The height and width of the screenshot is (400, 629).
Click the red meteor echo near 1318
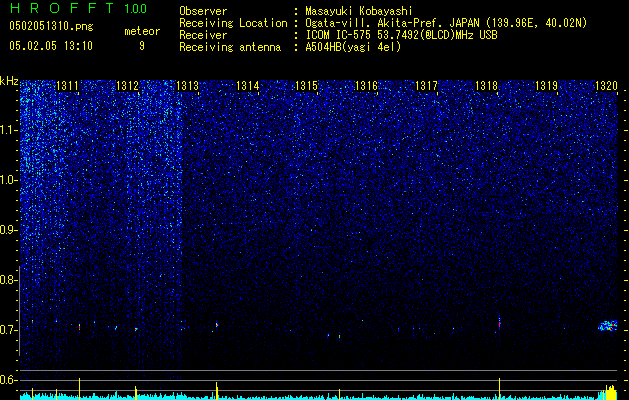coord(499,323)
